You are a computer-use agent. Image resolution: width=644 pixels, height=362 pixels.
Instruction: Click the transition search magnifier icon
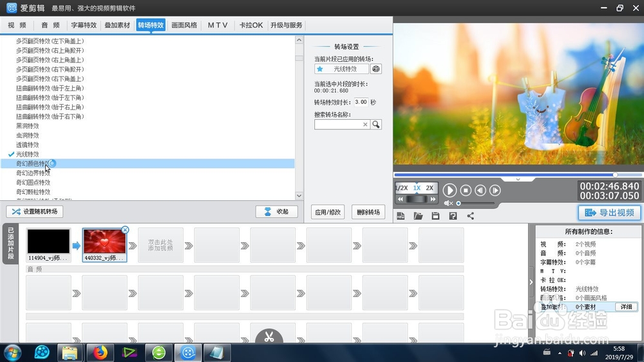point(376,124)
